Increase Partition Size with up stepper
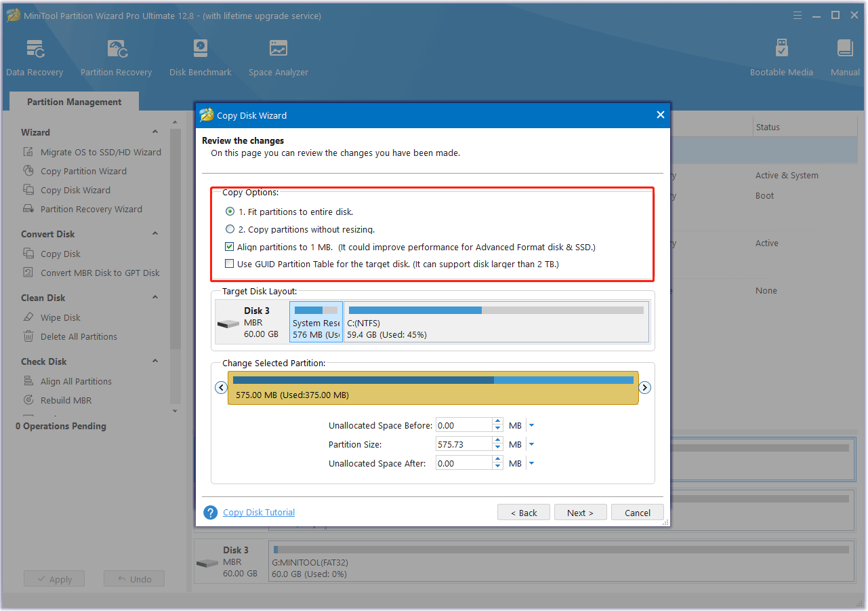Screen dimensions: 868x611 (498, 441)
